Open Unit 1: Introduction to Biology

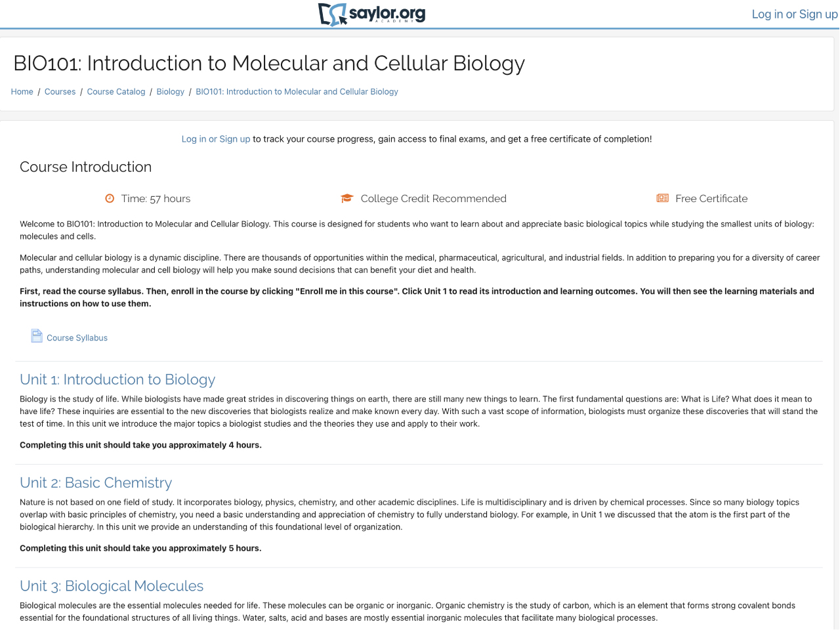tap(117, 379)
